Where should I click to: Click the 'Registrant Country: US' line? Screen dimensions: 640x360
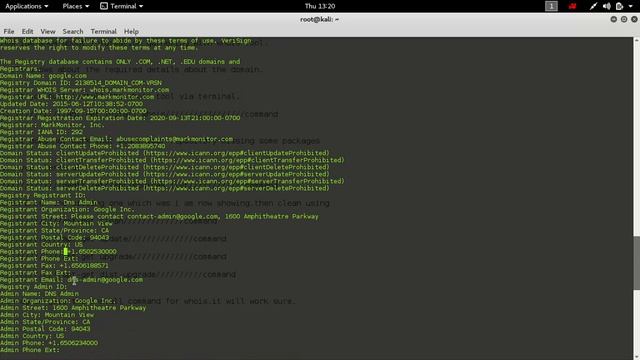click(x=41, y=244)
